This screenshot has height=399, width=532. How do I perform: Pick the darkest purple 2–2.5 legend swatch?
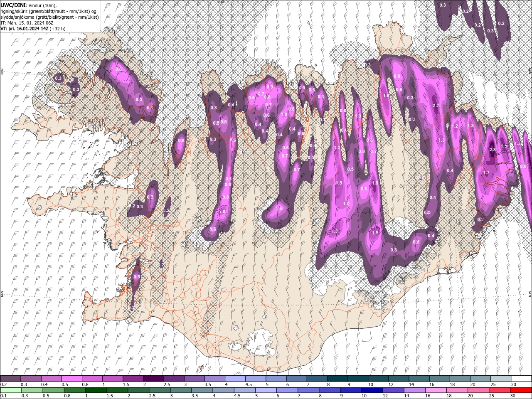pos(153,379)
